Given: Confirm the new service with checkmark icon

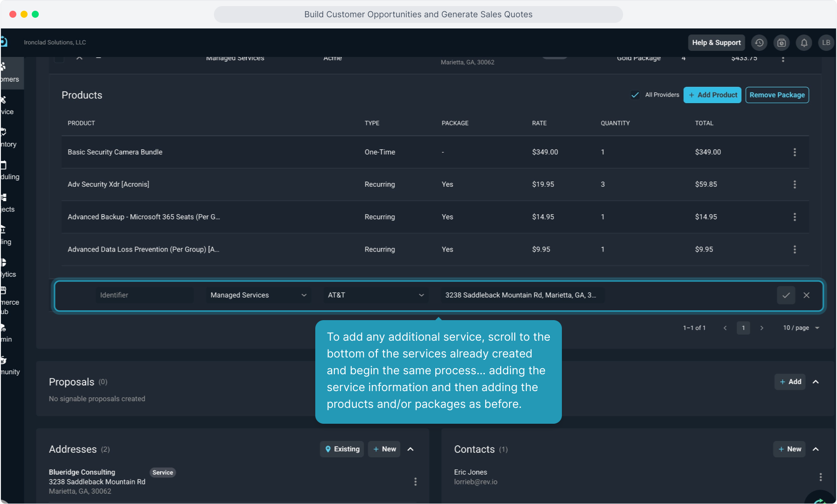Looking at the screenshot, I should 786,295.
